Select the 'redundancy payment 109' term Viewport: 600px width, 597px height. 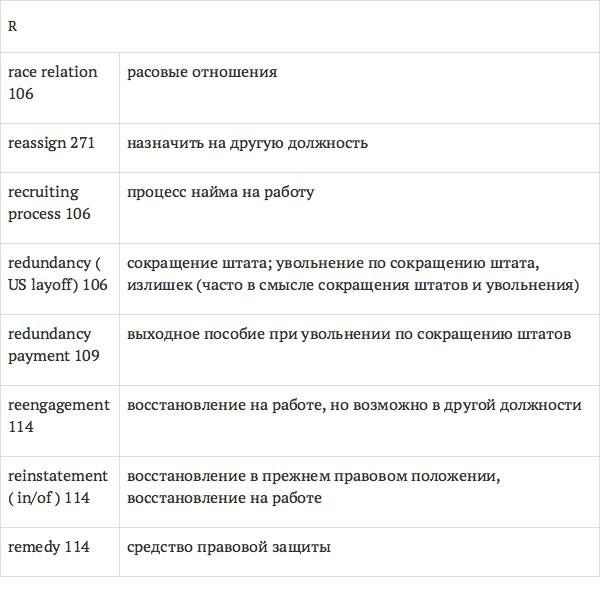53,345
